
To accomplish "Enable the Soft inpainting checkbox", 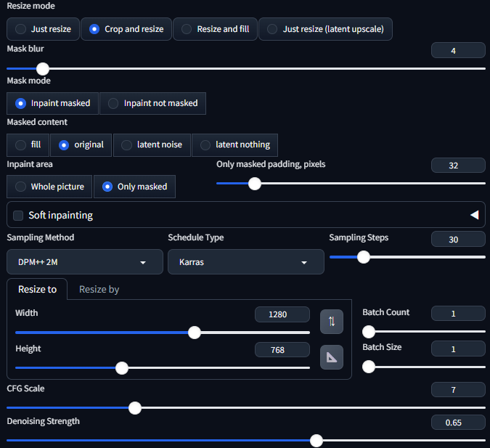I will [18, 215].
